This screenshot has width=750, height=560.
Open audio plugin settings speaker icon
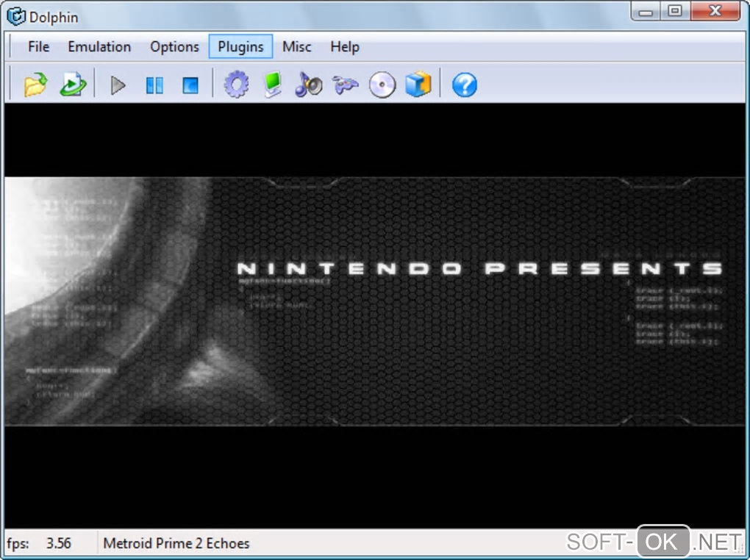(309, 85)
